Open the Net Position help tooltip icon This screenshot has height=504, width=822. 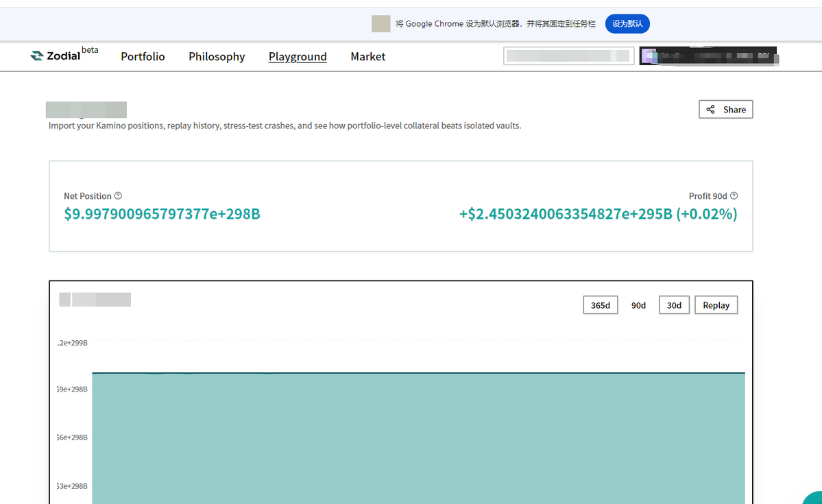point(118,195)
